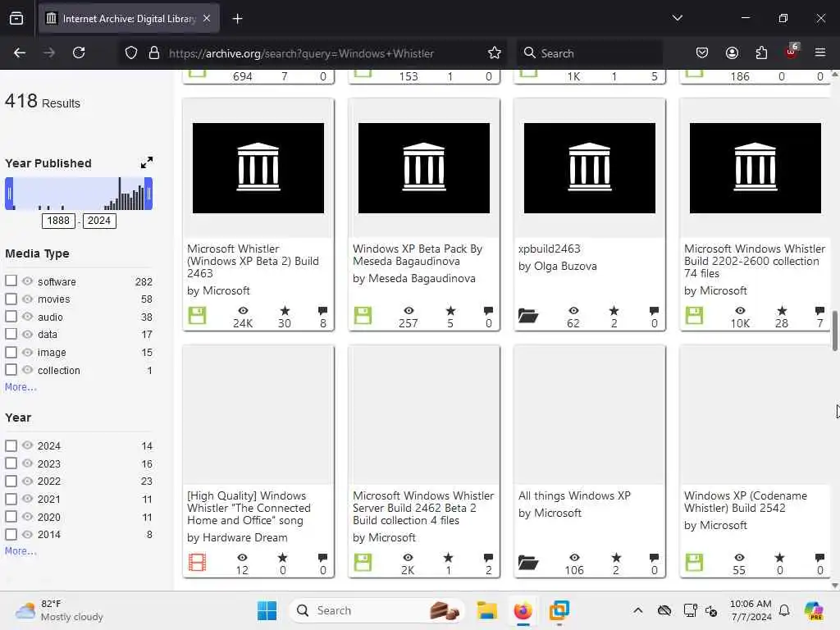Screen dimensions: 840x630
Task: Open All things Windows XP title
Action: point(574,495)
